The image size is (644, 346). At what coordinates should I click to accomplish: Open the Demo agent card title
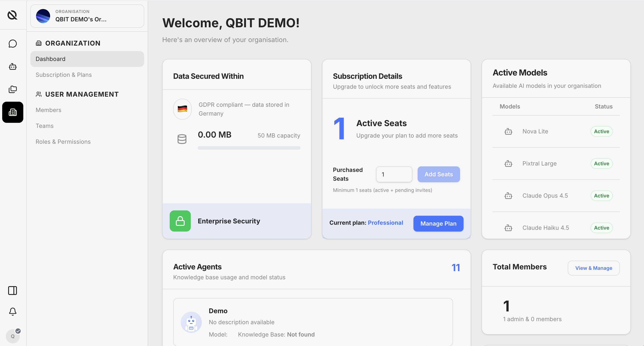click(218, 311)
